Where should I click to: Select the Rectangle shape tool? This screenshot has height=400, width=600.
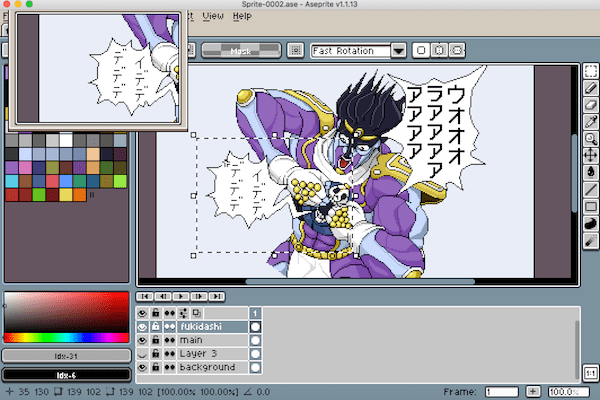(x=590, y=207)
